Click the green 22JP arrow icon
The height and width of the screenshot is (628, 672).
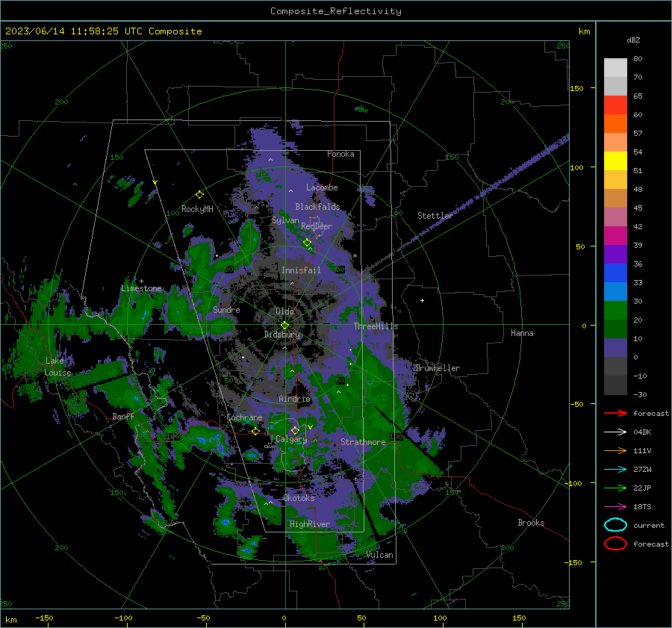tap(615, 488)
